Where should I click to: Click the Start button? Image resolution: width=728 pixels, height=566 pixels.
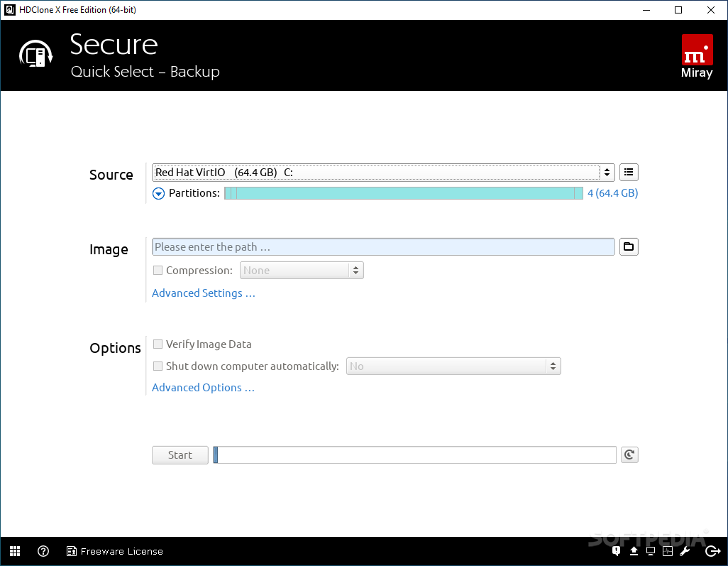point(180,455)
